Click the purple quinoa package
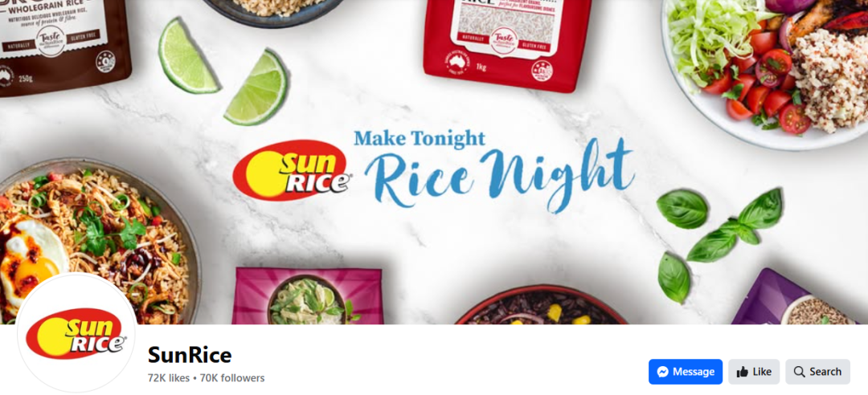Screen dimensions: 868x395 pos(796,297)
